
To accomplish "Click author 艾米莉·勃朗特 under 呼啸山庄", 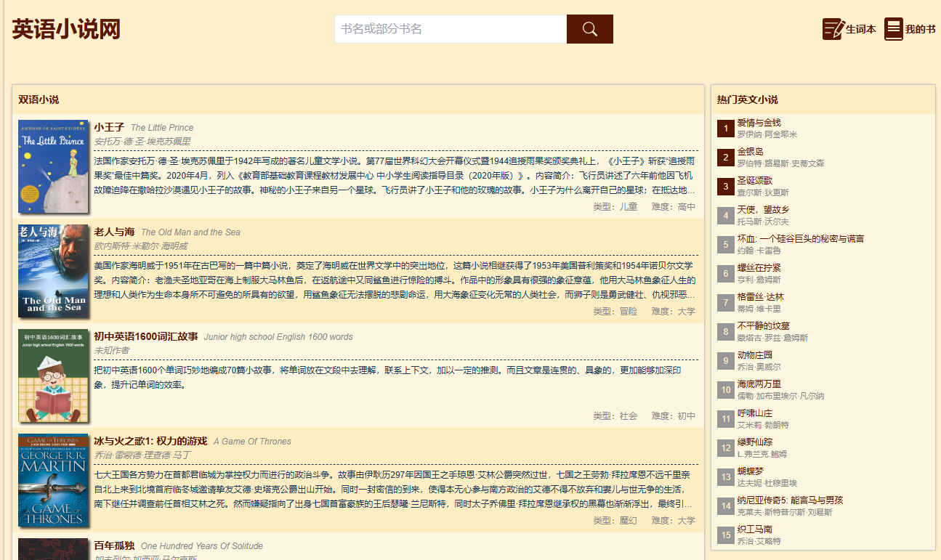I will coord(763,425).
